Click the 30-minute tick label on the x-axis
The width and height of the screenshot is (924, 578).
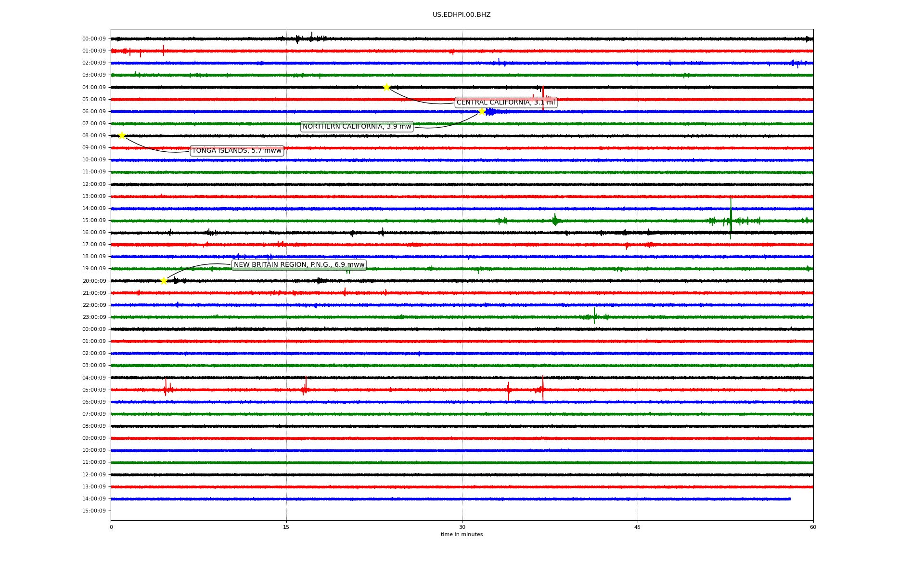(x=462, y=527)
